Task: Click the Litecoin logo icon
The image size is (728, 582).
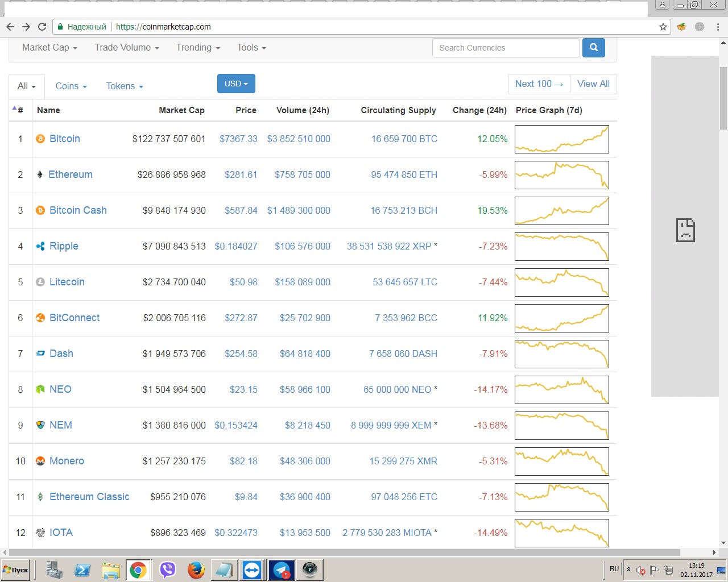Action: [x=40, y=282]
